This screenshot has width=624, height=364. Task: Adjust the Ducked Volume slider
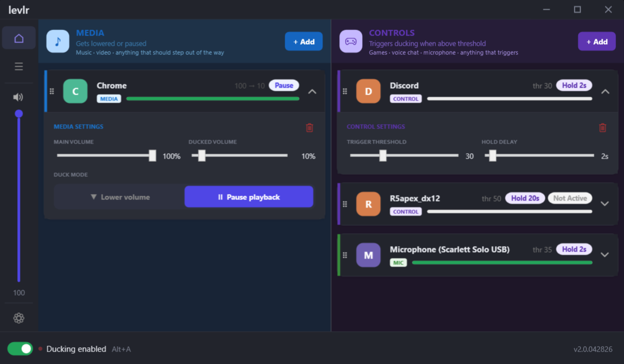[x=240, y=155]
